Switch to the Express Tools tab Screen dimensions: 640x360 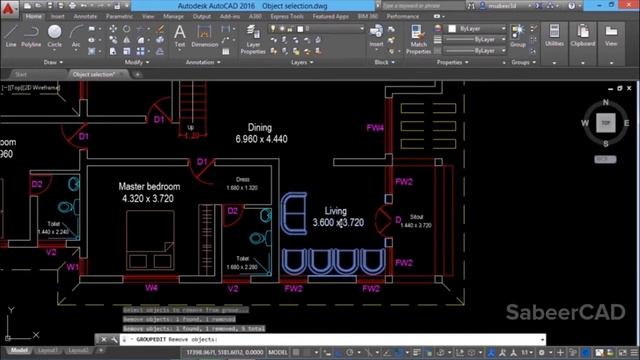coord(287,16)
